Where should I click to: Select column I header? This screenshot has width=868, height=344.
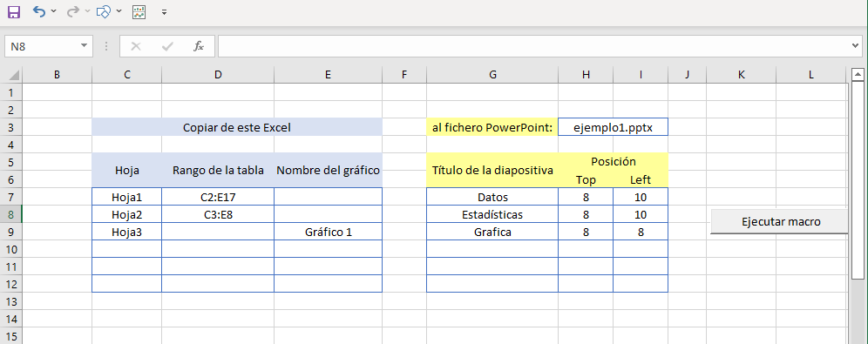pos(641,75)
